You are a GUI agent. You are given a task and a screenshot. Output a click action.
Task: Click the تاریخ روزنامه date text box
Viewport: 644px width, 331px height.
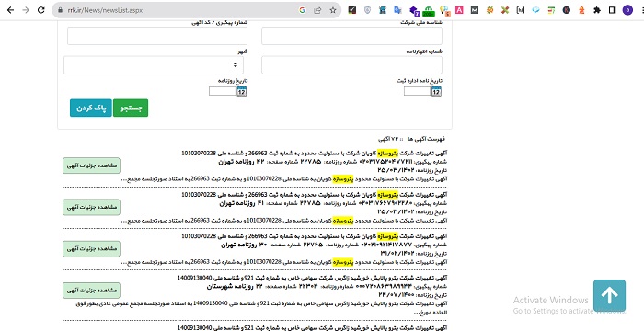[x=223, y=91]
